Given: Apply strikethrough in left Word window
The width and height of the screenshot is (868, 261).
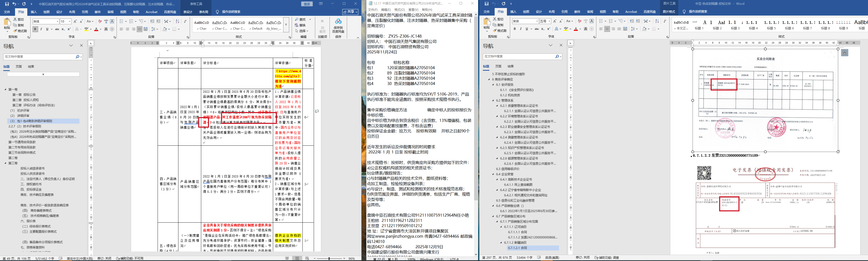Looking at the screenshot, I should (57, 29).
